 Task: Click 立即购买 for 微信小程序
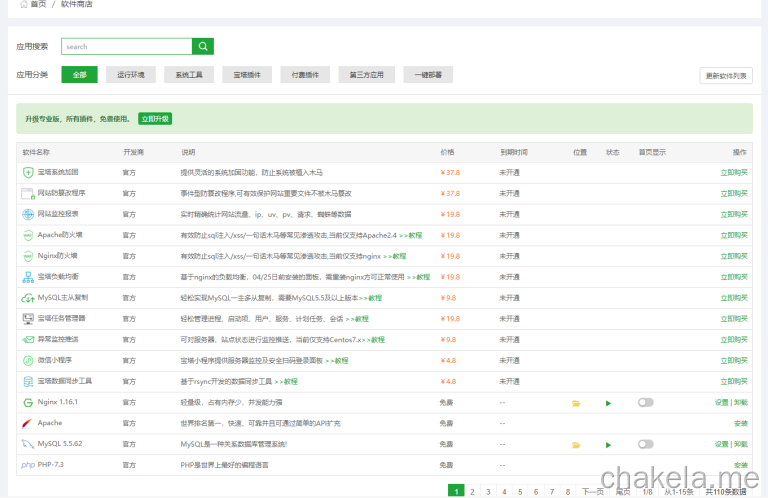pos(734,360)
